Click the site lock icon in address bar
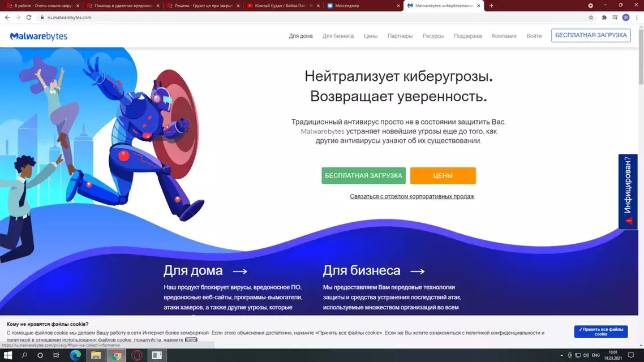The height and width of the screenshot is (362, 644). pyautogui.click(x=42, y=17)
